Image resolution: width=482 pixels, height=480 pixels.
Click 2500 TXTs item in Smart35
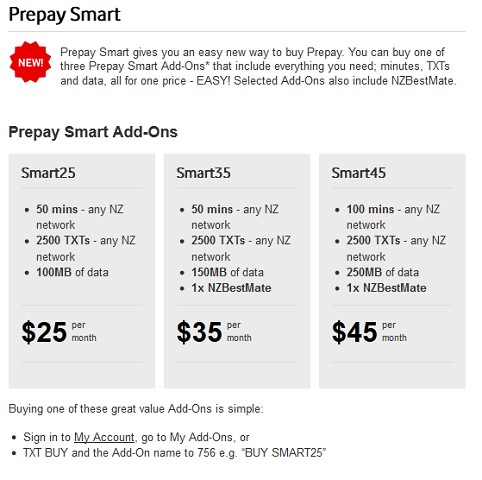[241, 248]
